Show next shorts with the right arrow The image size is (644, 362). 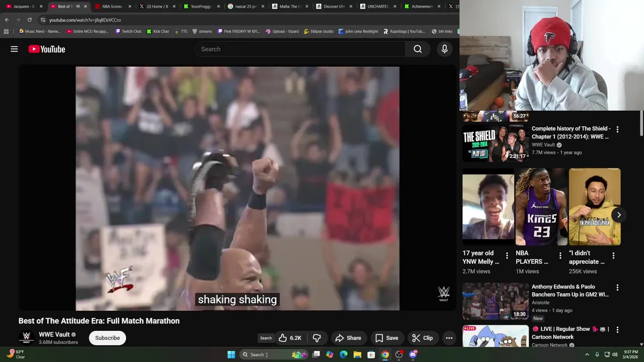point(619,215)
